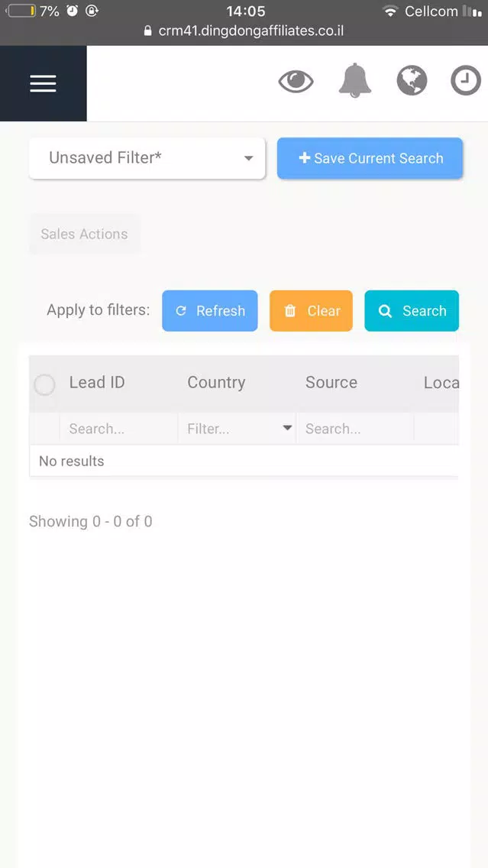Open the hamburger navigation menu

pyautogui.click(x=43, y=83)
